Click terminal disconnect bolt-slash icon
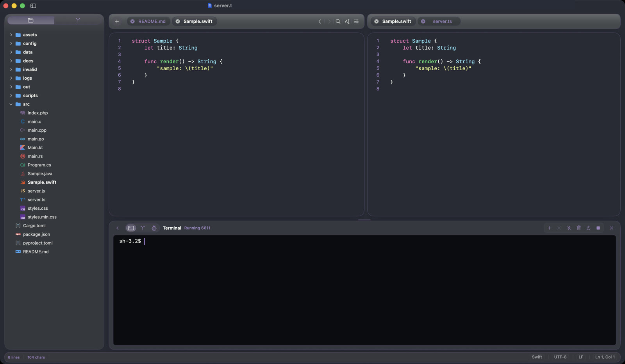Viewport: 625px width, 364px height. pos(569,228)
